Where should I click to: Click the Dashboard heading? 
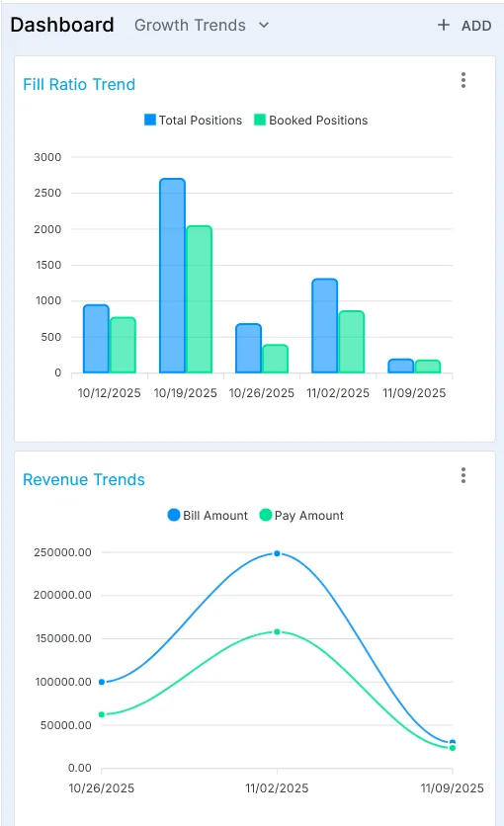click(x=62, y=25)
